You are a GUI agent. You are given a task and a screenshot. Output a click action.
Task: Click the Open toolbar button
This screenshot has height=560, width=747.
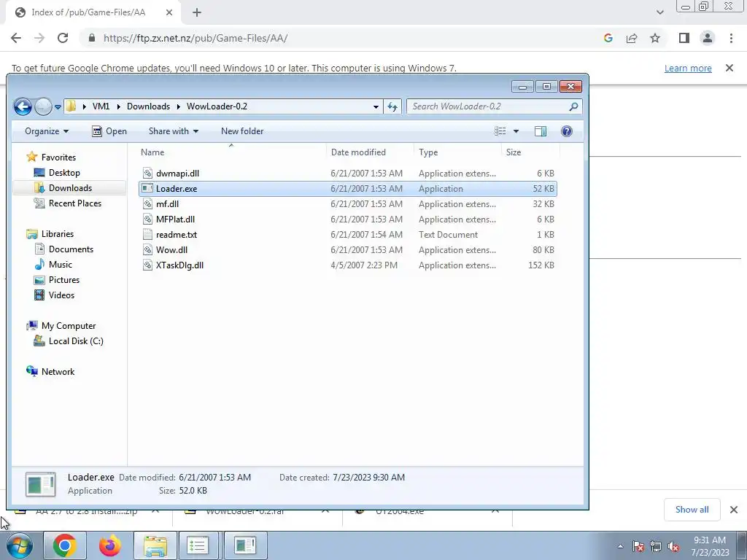point(109,131)
